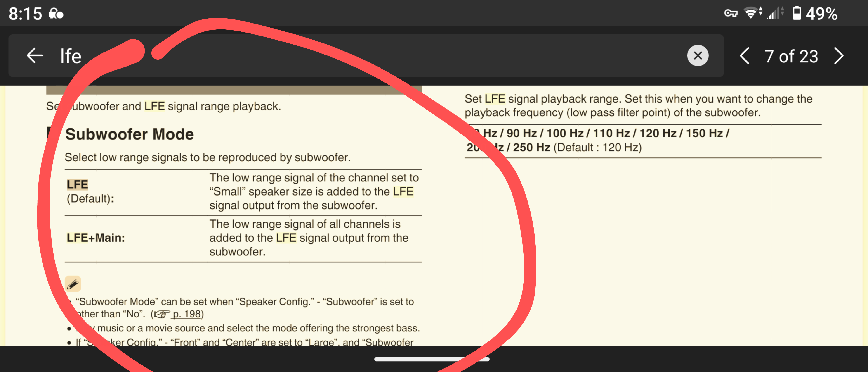The height and width of the screenshot is (372, 868).
Task: Tap the Subwoofer Mode heading
Action: pyautogui.click(x=129, y=134)
